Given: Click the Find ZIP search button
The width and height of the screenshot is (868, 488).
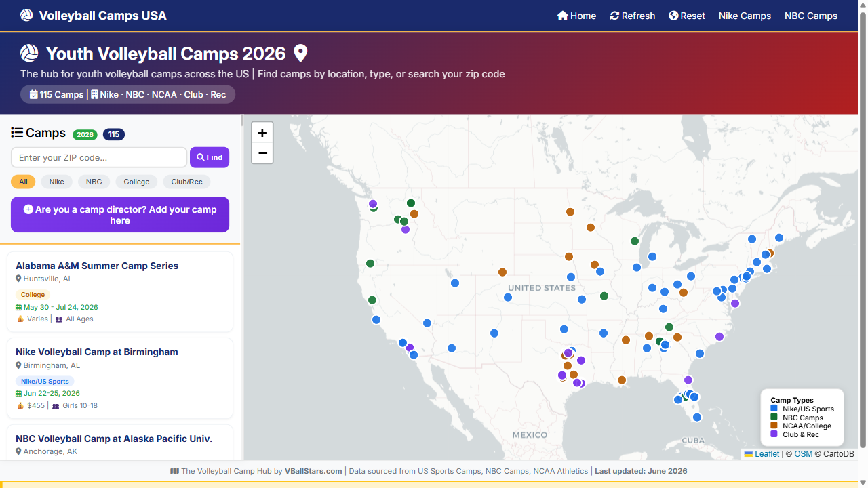Looking at the screenshot, I should (x=210, y=157).
